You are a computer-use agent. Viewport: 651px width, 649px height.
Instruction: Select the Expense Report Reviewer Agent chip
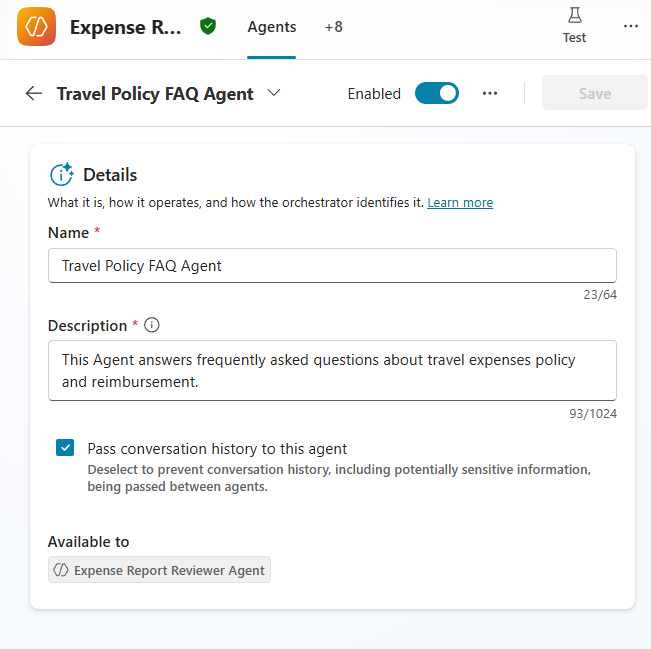pyautogui.click(x=160, y=570)
